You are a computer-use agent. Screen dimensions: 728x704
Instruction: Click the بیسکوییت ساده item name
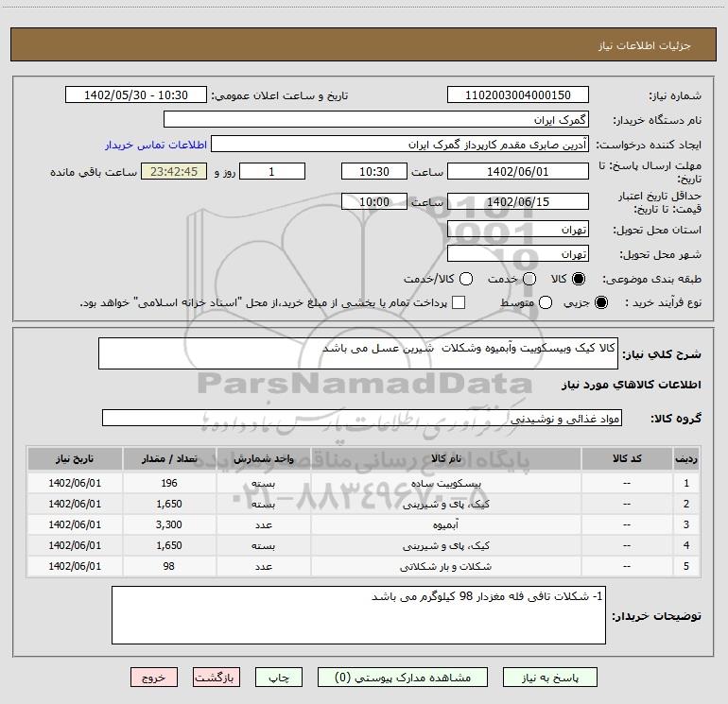[x=445, y=484]
